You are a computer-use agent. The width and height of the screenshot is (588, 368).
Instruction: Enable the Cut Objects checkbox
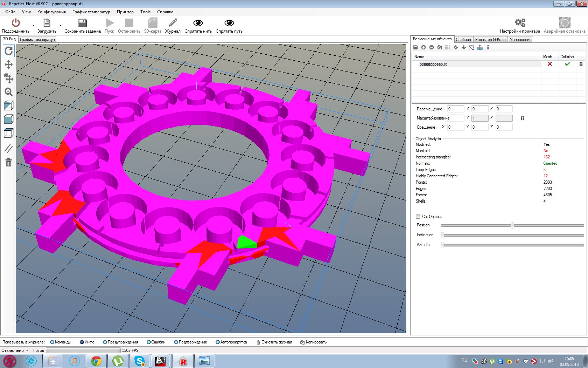click(418, 217)
